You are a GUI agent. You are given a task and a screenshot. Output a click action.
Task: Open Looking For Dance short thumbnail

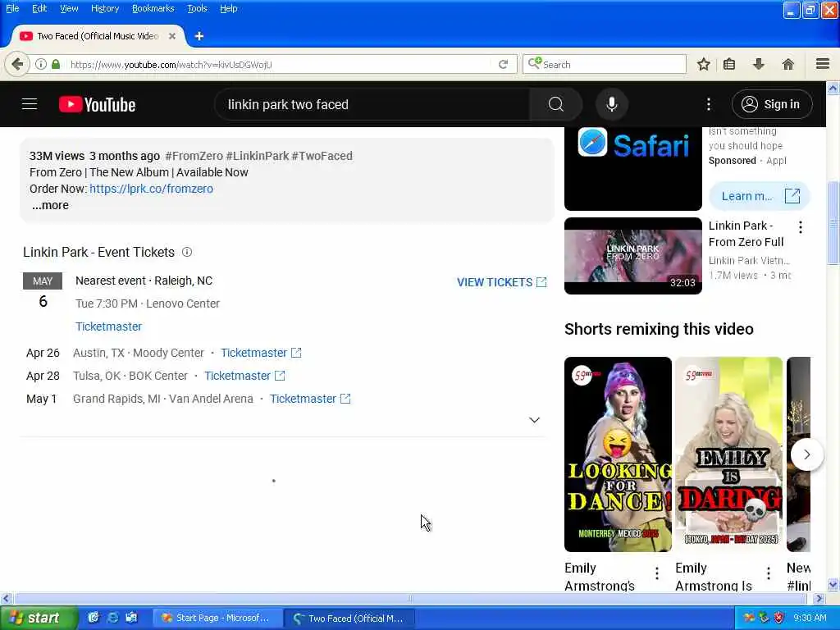click(x=618, y=454)
